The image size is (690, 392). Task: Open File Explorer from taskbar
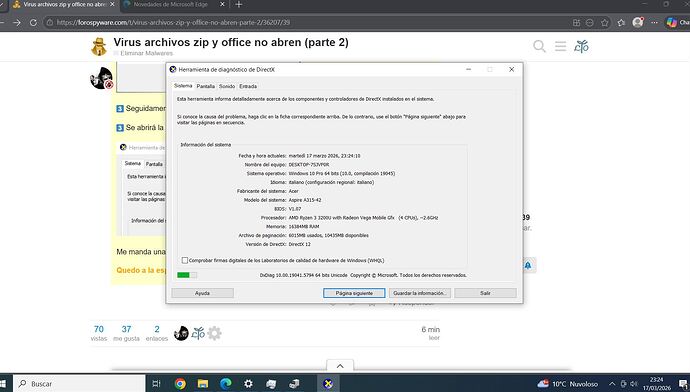pos(202,384)
